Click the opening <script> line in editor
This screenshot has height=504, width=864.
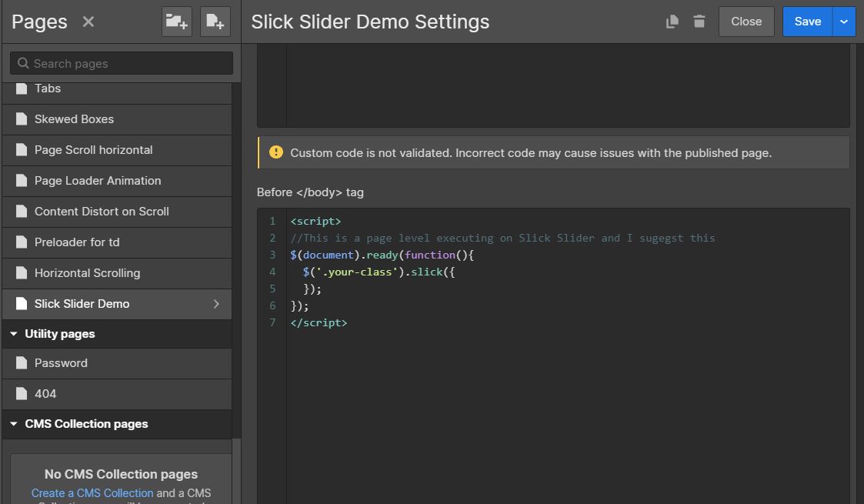pyautogui.click(x=315, y=221)
